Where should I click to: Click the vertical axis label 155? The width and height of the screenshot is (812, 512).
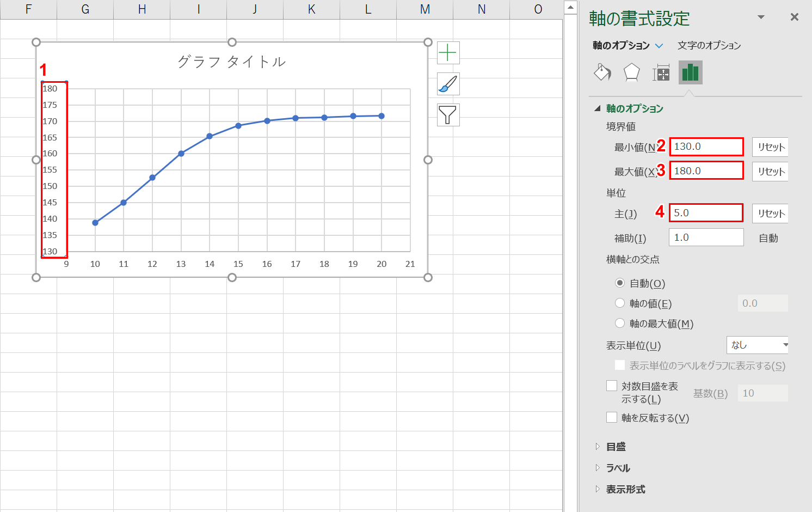[50, 170]
